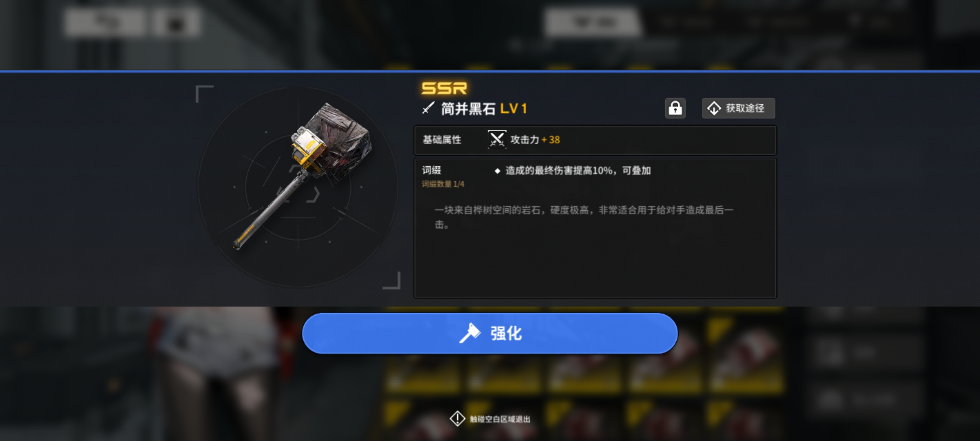Click the weapon name 简并黑石 LV1

click(484, 109)
